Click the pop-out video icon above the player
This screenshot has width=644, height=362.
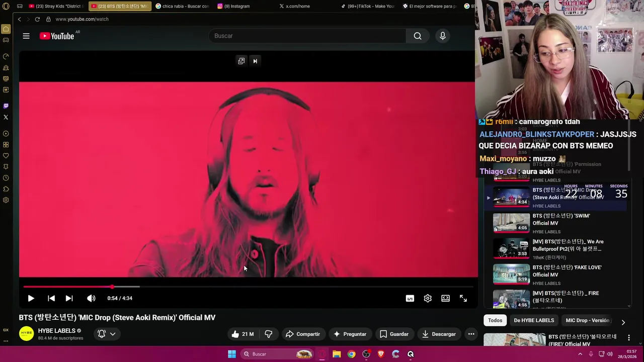[x=242, y=61]
